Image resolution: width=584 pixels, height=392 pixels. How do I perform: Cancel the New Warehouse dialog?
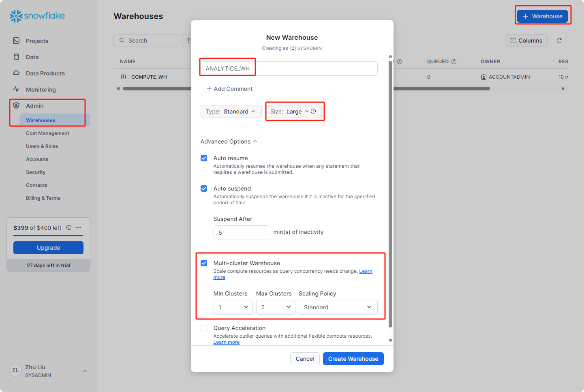tap(305, 359)
